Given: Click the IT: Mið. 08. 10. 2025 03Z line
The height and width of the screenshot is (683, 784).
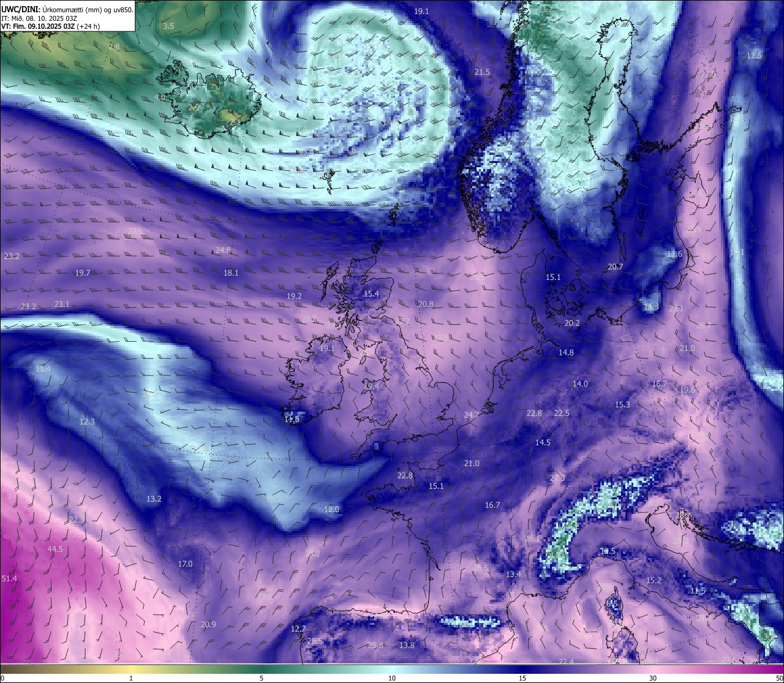Looking at the screenshot, I should tap(39, 18).
